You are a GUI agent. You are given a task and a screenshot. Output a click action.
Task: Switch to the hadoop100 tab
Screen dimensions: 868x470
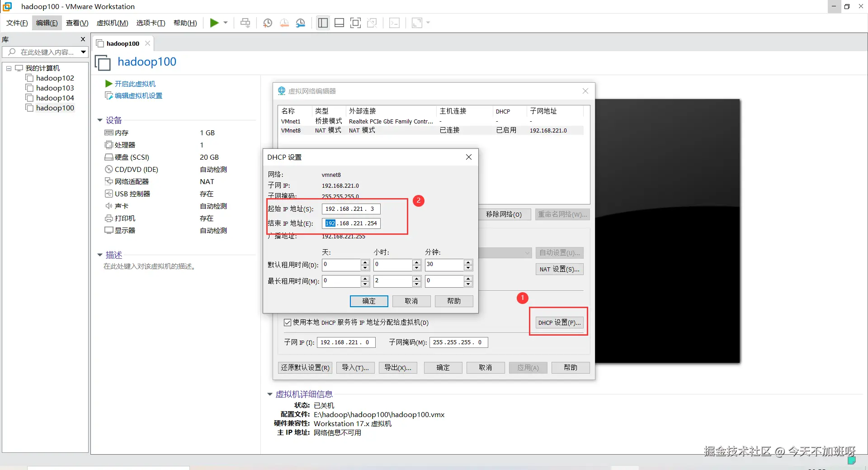123,44
